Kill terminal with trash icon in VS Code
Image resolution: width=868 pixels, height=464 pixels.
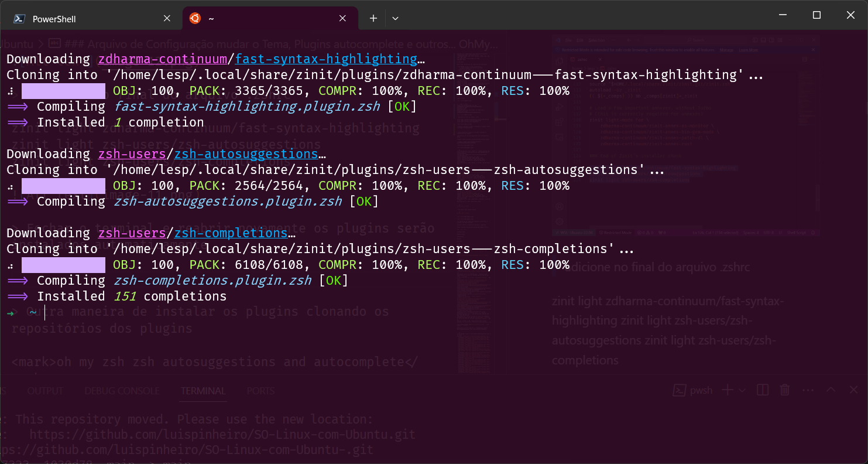pos(785,390)
